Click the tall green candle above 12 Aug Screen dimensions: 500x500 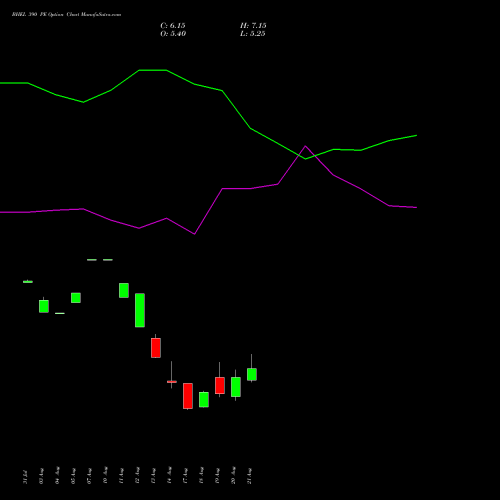[x=140, y=310]
